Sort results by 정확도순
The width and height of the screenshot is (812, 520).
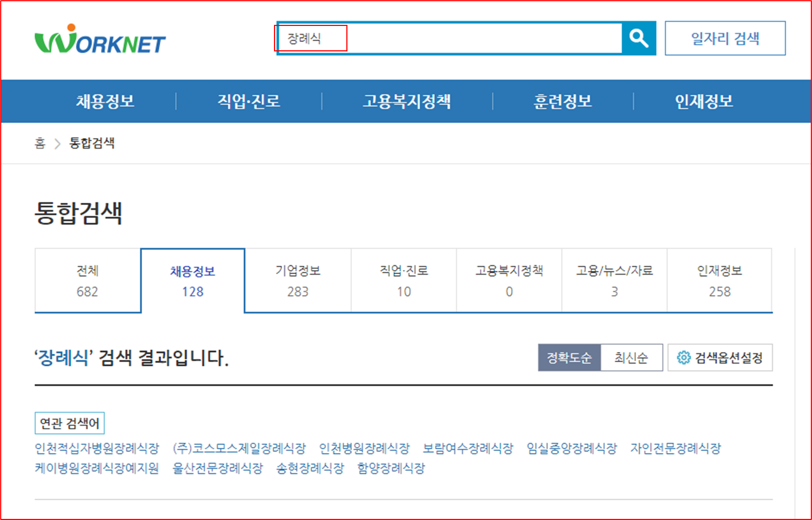(x=570, y=358)
